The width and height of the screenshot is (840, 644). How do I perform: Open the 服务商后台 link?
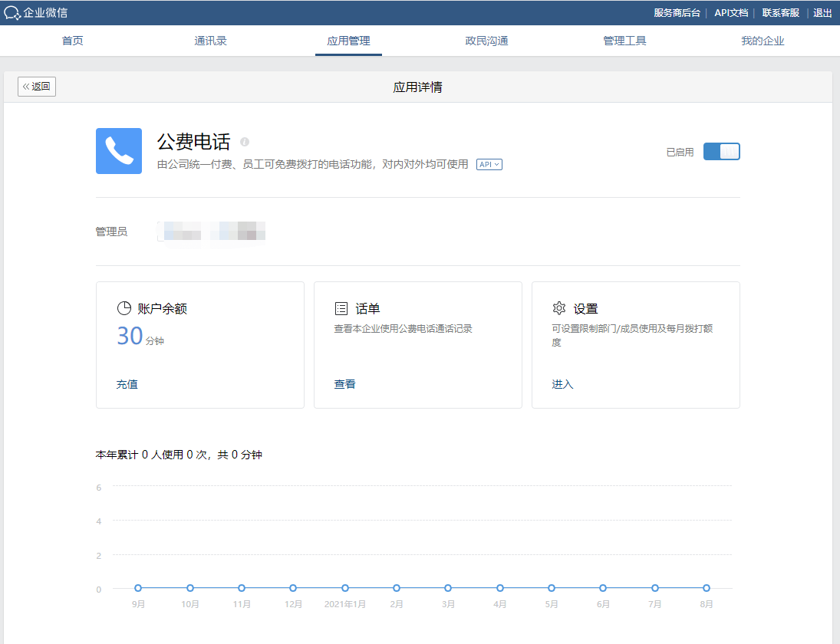677,13
